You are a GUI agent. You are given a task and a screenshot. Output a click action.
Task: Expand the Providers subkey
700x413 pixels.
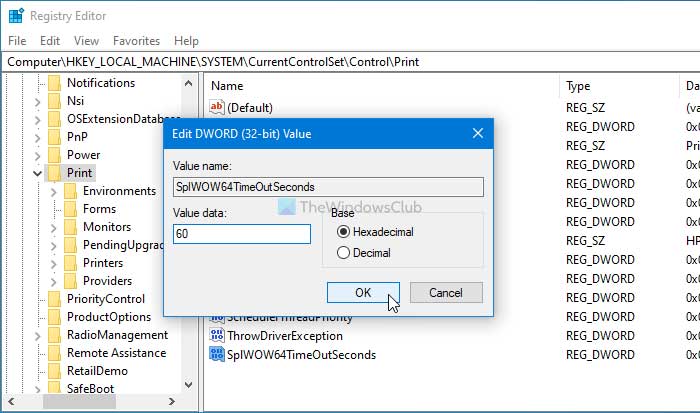[x=54, y=282]
